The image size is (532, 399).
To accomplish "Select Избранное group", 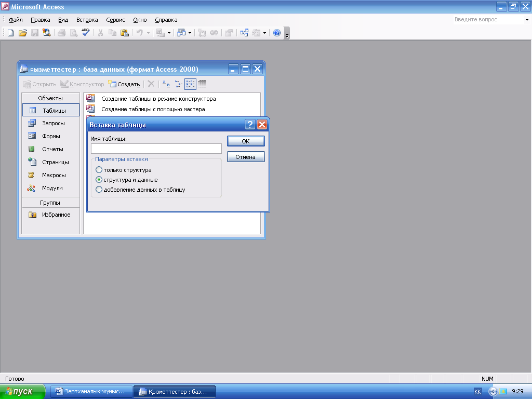I will coord(51,215).
